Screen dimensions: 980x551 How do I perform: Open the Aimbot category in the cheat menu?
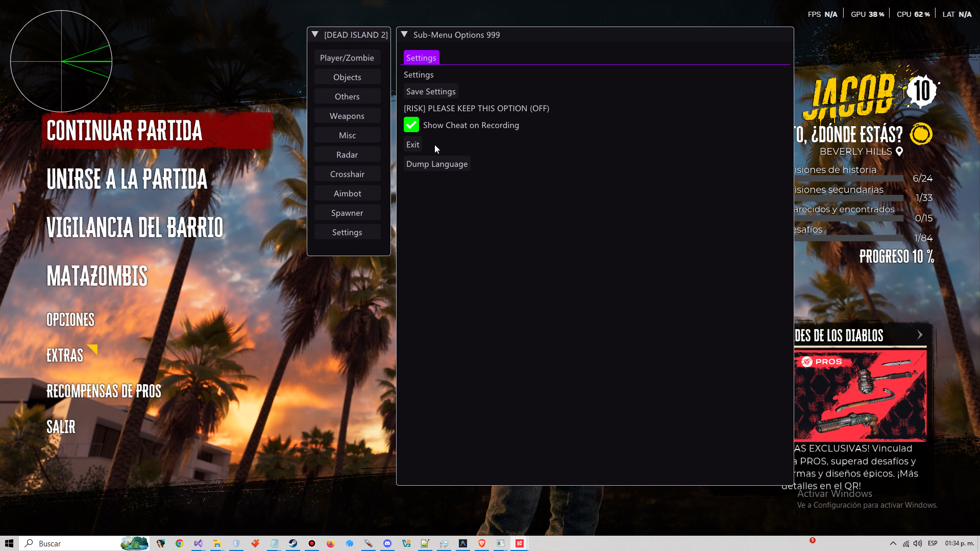pos(348,193)
